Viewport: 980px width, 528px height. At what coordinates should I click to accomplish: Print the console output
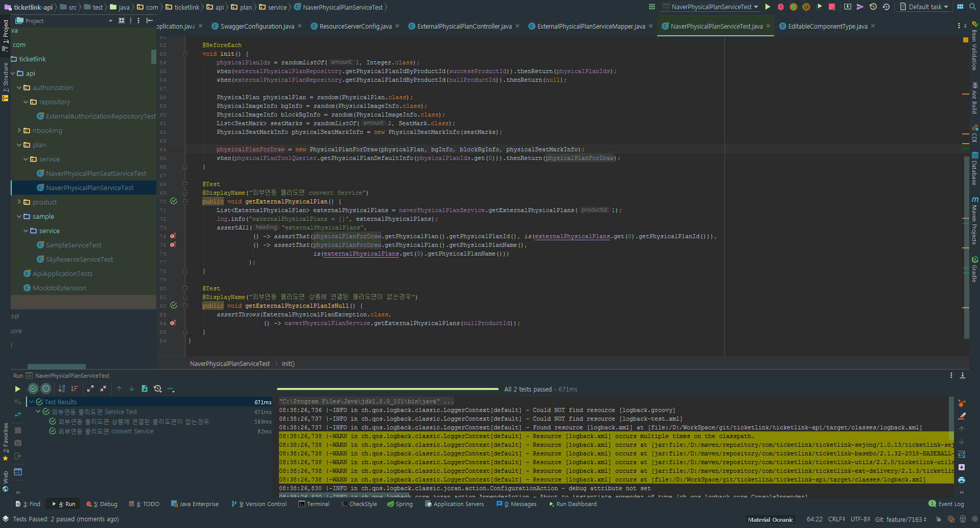(x=962, y=480)
